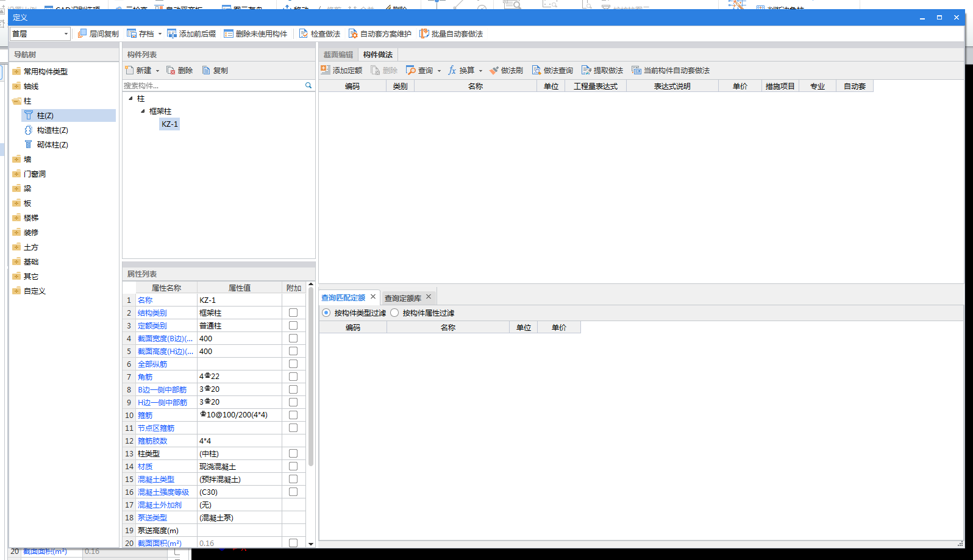The height and width of the screenshot is (560, 973).
Task: Close the 查询匹配定额 tab
Action: (x=373, y=297)
